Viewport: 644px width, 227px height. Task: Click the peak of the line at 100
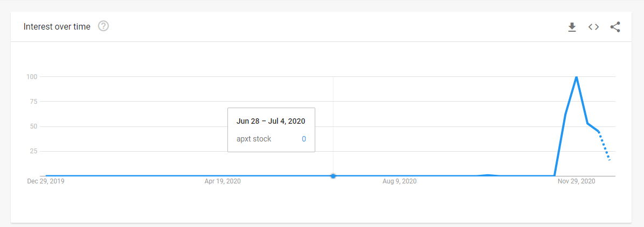click(577, 76)
